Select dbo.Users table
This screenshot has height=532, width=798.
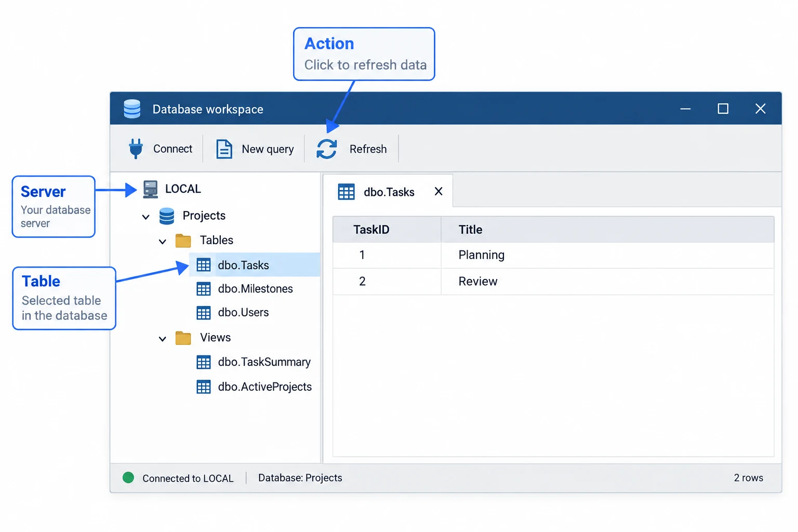(x=244, y=313)
